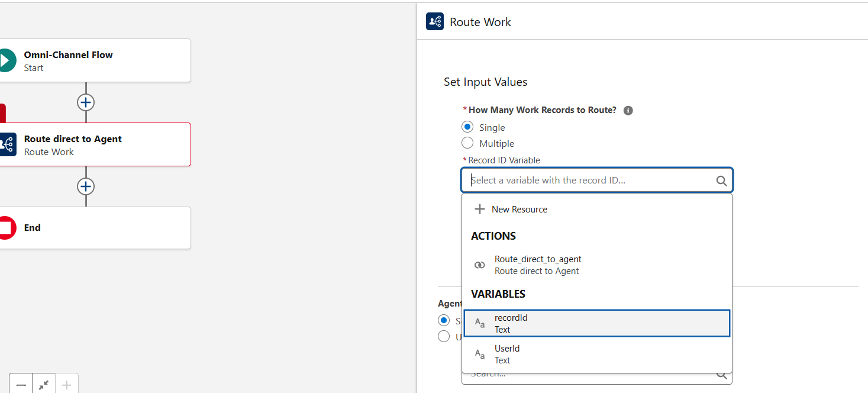
Task: Add element below the Omni-Channel Flow start
Action: (86, 102)
